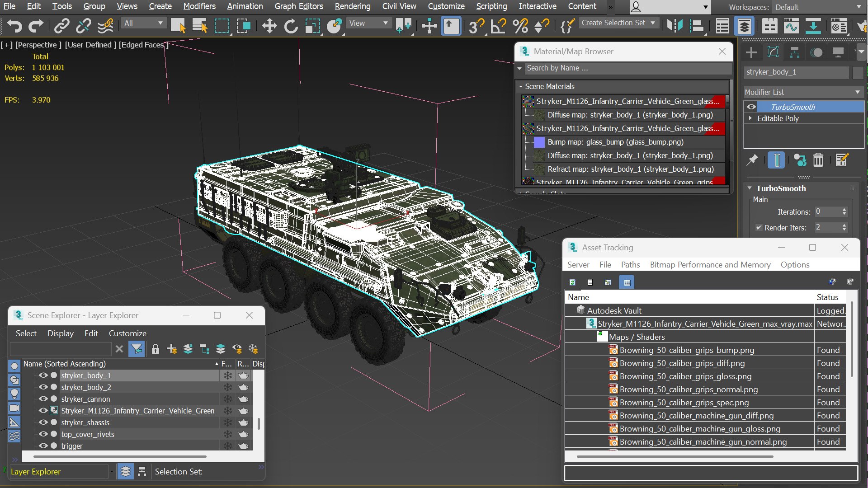Activate the Select and Scale tool
The width and height of the screenshot is (868, 488).
point(312,26)
